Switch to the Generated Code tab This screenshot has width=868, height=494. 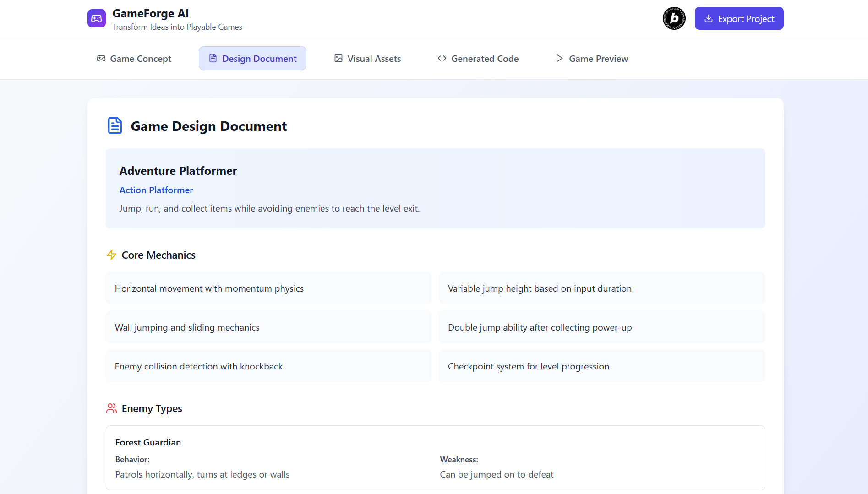click(x=477, y=58)
